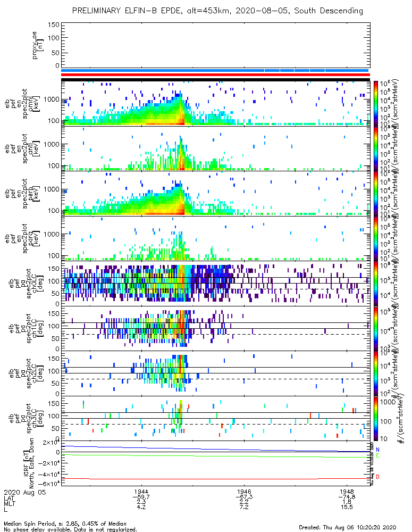Click the MLT value '1.8'
This screenshot has width=412, height=532.
click(347, 502)
